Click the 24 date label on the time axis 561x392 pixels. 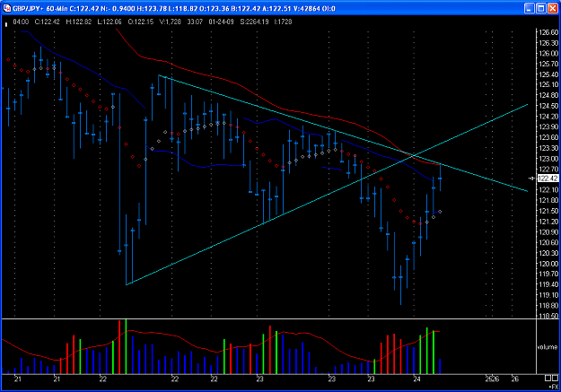coord(416,379)
